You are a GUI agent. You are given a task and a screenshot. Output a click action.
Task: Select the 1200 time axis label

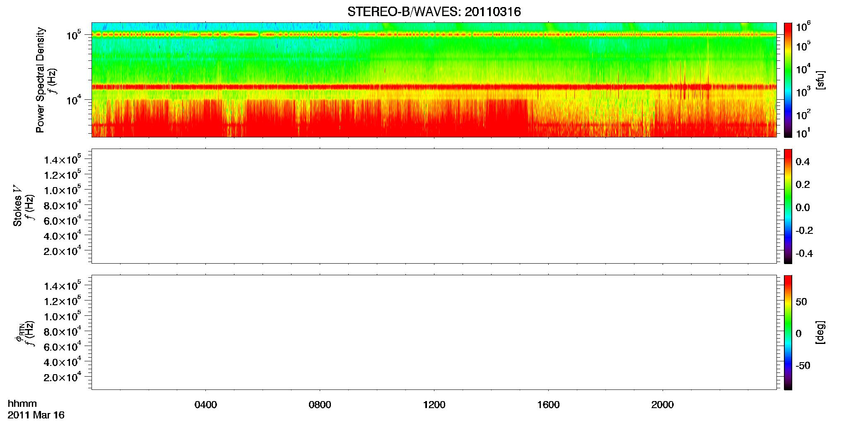[x=434, y=405]
